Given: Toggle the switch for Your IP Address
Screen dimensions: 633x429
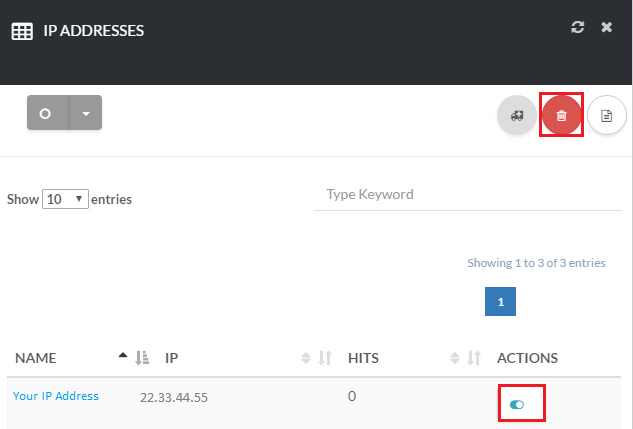Looking at the screenshot, I should 517,404.
